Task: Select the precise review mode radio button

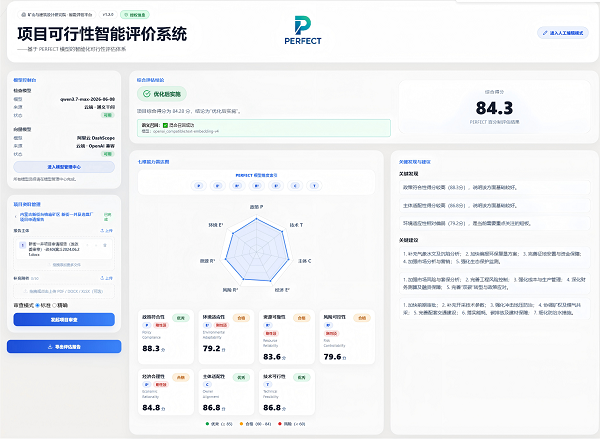Action: (x=54, y=305)
